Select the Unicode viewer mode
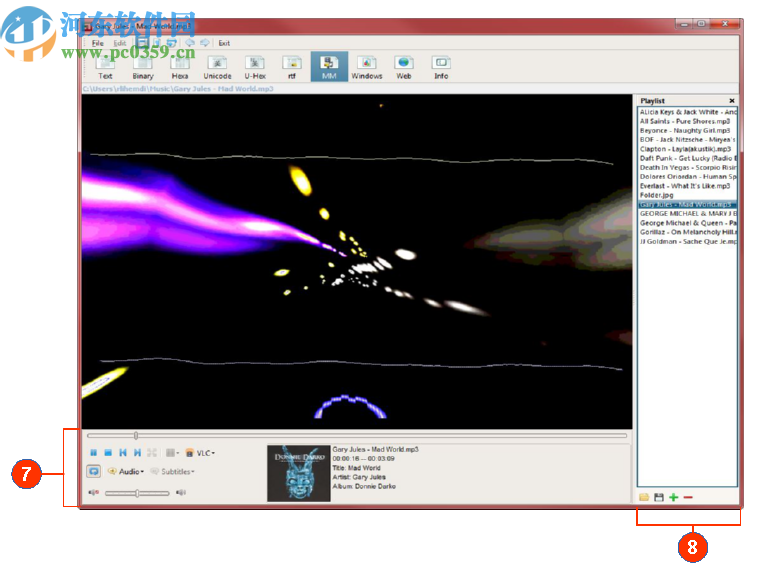 point(217,68)
